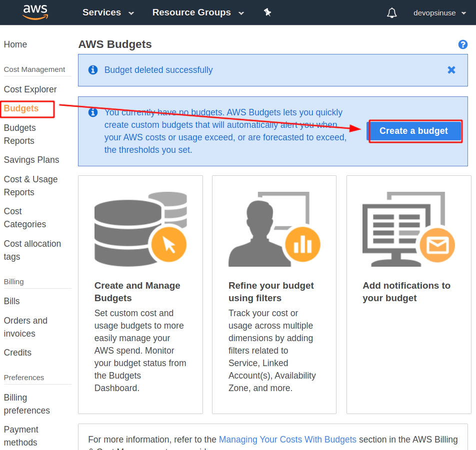
Task: Open Cost Explorer
Action: (30, 89)
